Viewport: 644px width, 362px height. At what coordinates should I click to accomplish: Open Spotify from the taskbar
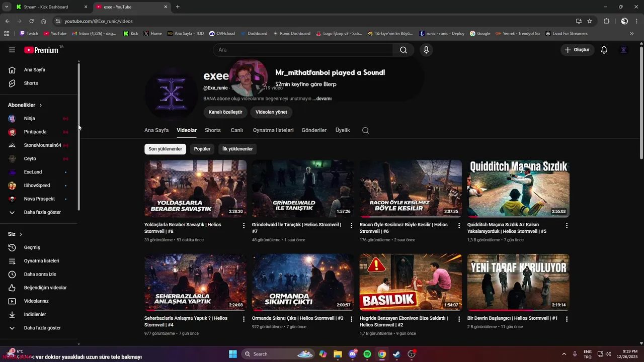(367, 354)
